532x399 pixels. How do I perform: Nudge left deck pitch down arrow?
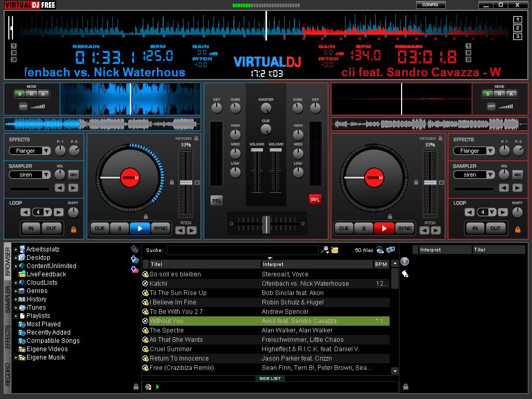point(180,230)
